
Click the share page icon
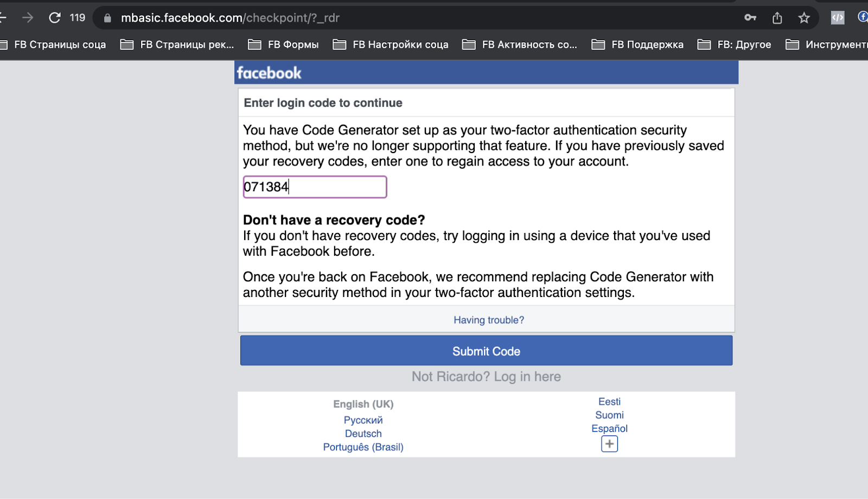click(777, 18)
